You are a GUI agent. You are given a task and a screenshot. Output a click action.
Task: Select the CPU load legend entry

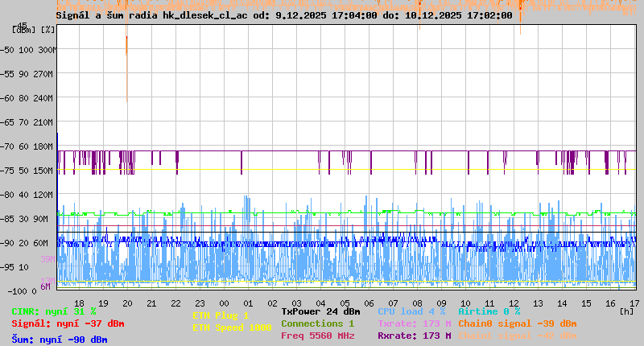[412, 311]
